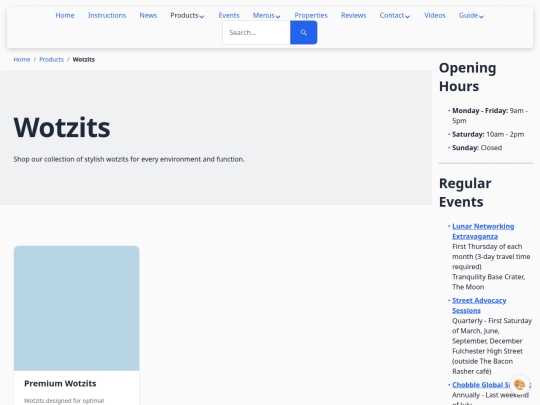The width and height of the screenshot is (540, 405).
Task: Select the Wotzits breadcrumb text
Action: coord(84,60)
